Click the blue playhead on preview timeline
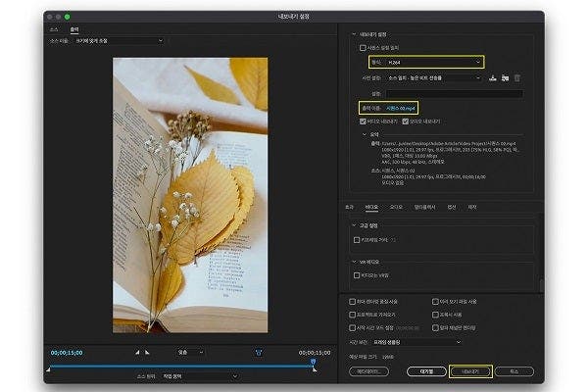Viewport: 588px width, 392px height. [x=313, y=361]
